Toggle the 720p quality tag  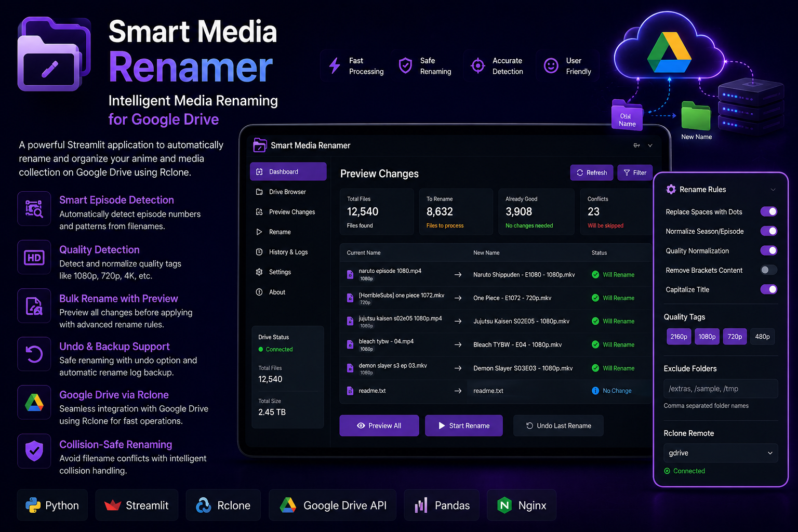(x=735, y=337)
